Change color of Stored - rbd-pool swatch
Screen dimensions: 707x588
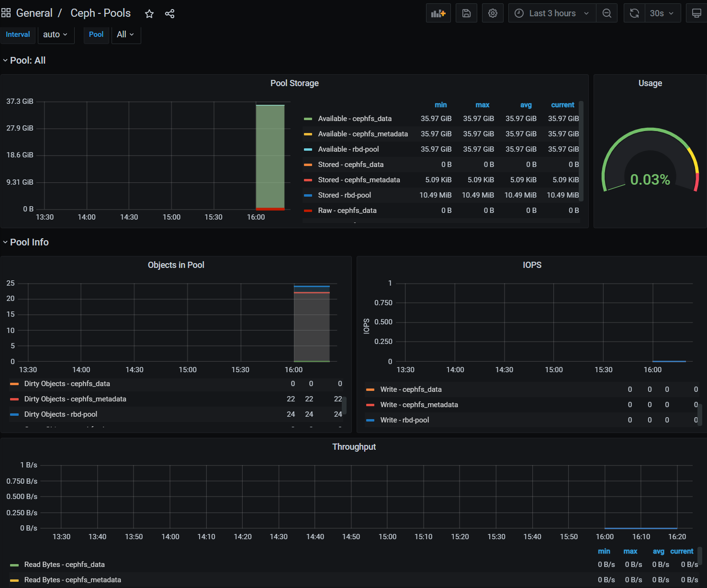308,195
